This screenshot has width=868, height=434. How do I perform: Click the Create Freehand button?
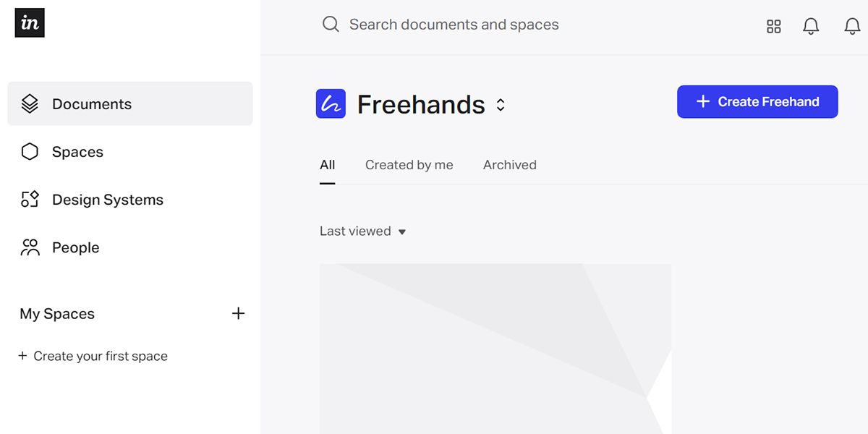757,101
